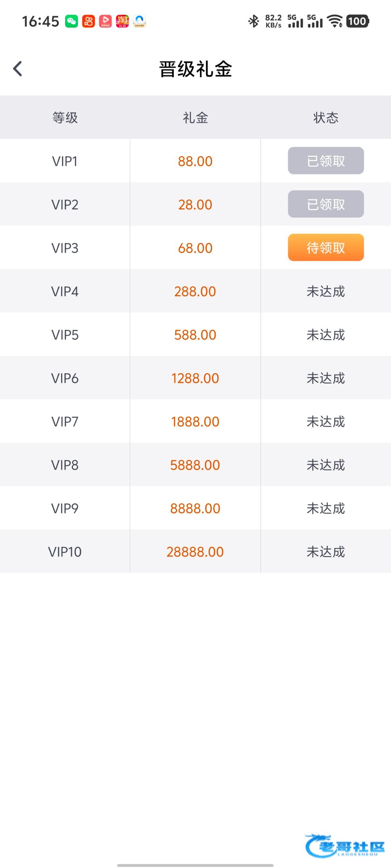Tap the back arrow icon
Image resolution: width=391 pixels, height=868 pixels.
[18, 69]
